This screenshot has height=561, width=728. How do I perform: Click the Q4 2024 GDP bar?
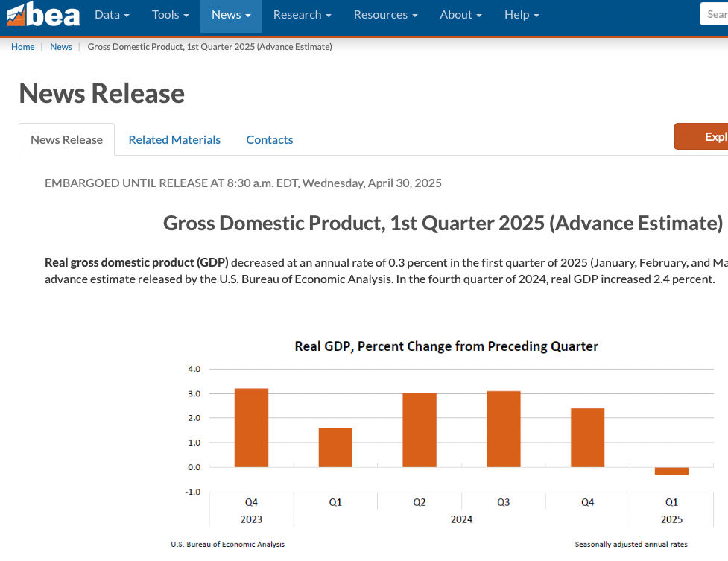pyautogui.click(x=588, y=437)
